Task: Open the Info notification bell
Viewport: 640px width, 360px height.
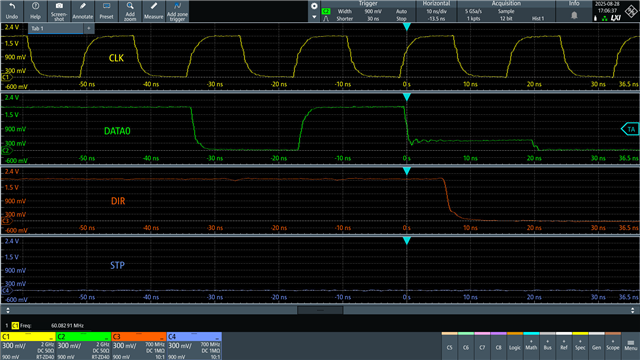Action: (x=574, y=15)
